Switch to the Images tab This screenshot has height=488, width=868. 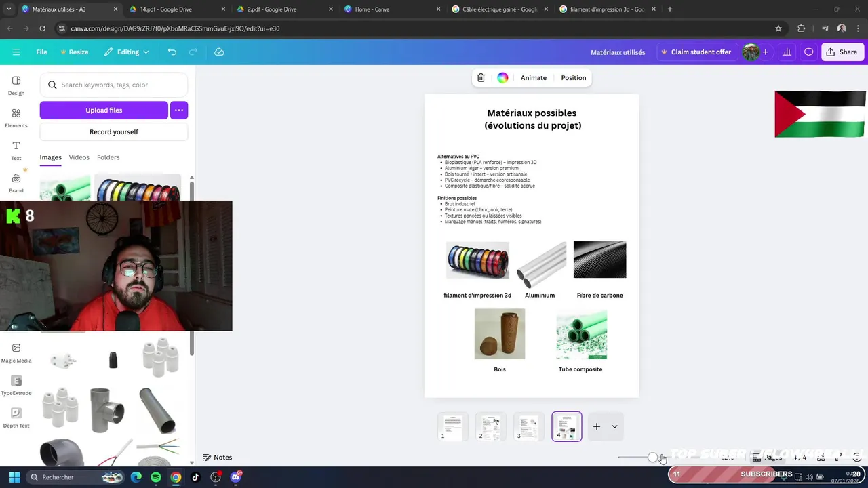50,157
